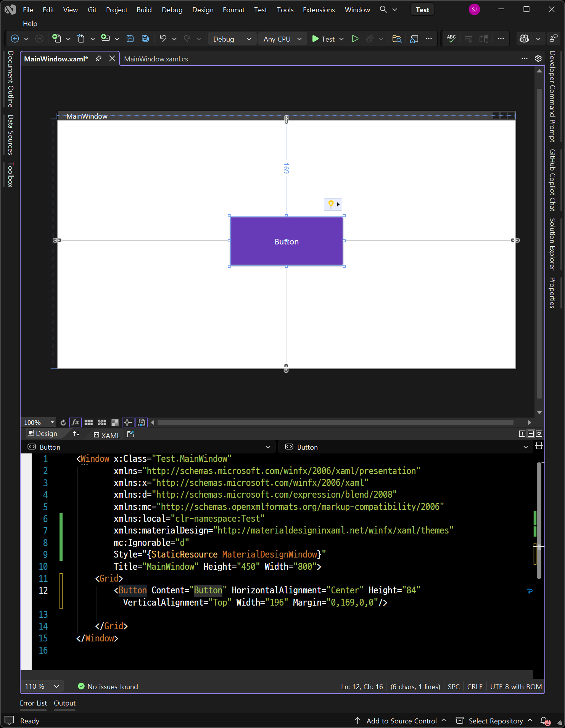Collapse the split pane

(x=539, y=434)
